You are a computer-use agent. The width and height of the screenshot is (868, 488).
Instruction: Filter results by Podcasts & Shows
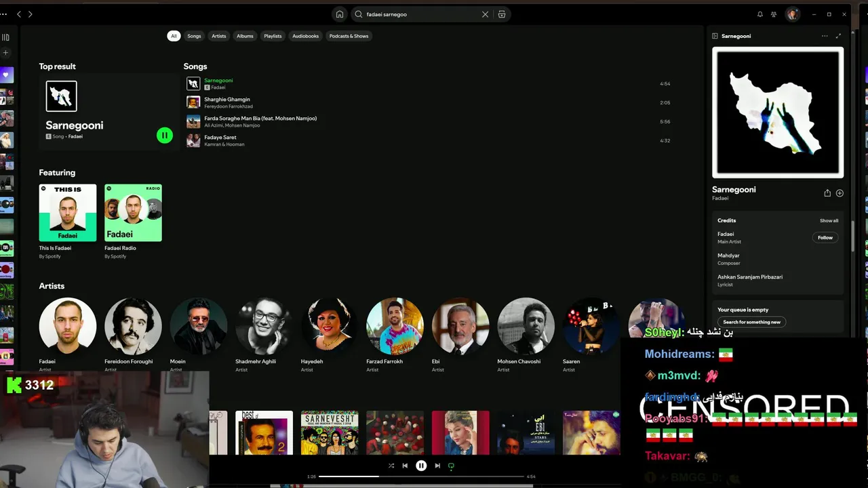(x=349, y=36)
